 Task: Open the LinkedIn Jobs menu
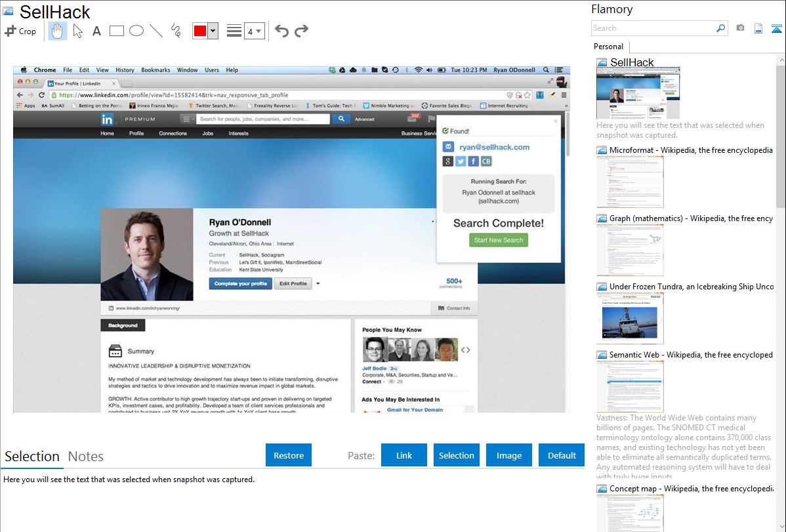[207, 133]
